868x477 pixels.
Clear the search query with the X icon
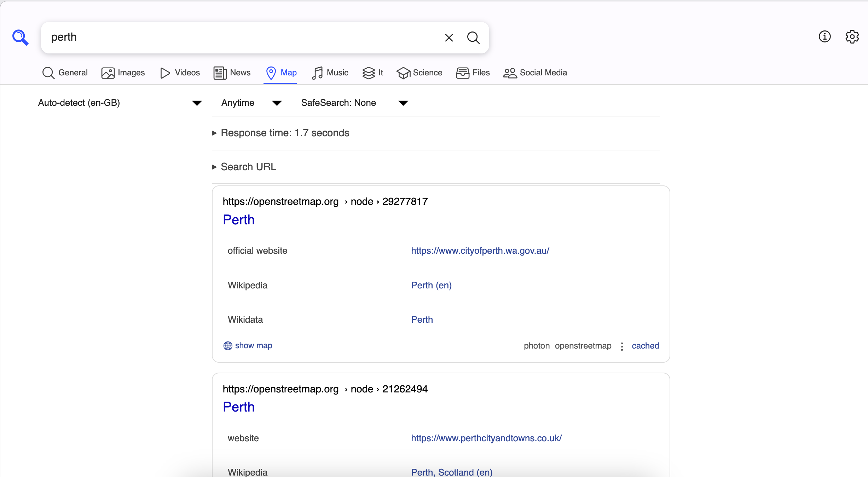[x=449, y=38]
